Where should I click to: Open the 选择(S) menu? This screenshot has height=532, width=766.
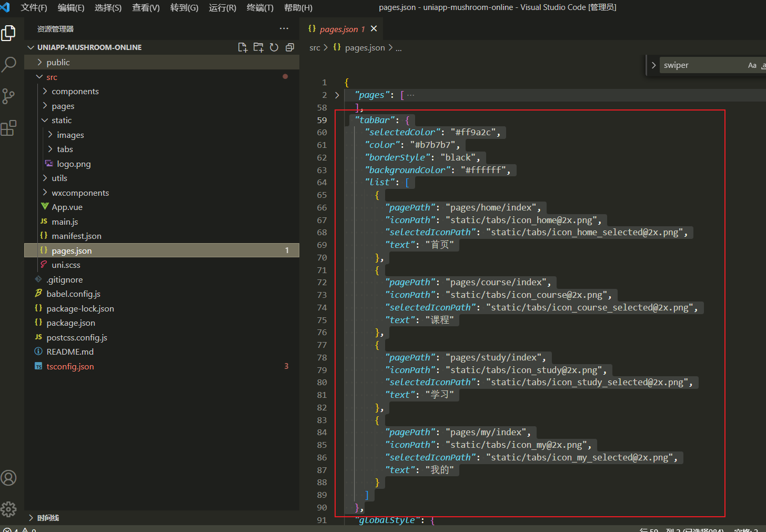108,7
